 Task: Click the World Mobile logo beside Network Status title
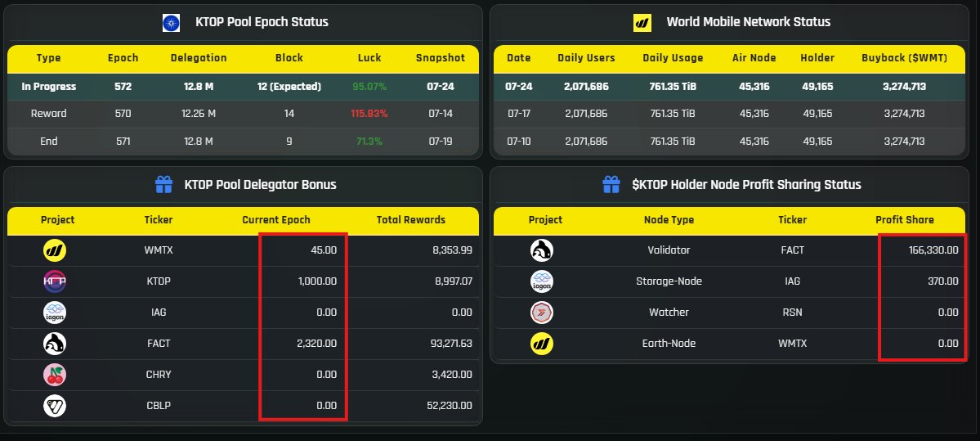[x=642, y=23]
